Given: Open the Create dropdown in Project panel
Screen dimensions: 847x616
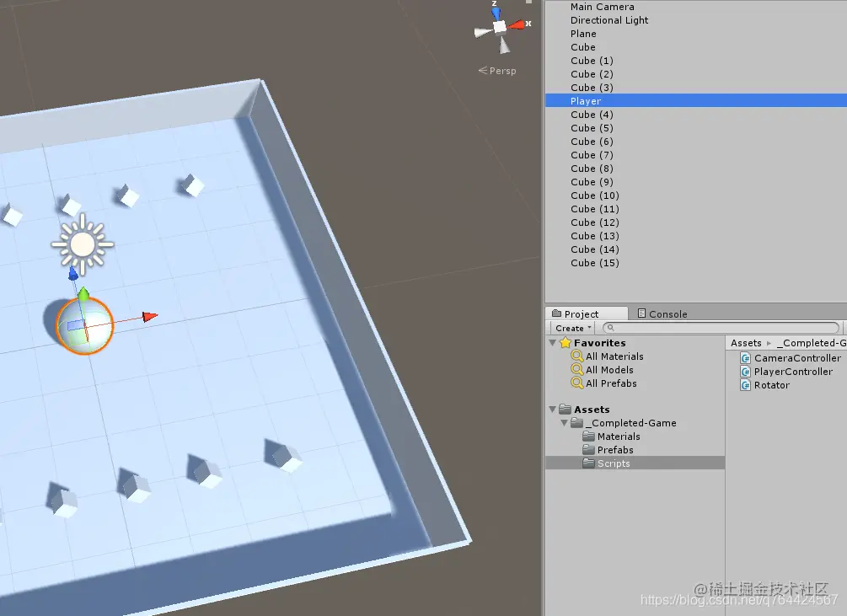Looking at the screenshot, I should [572, 329].
